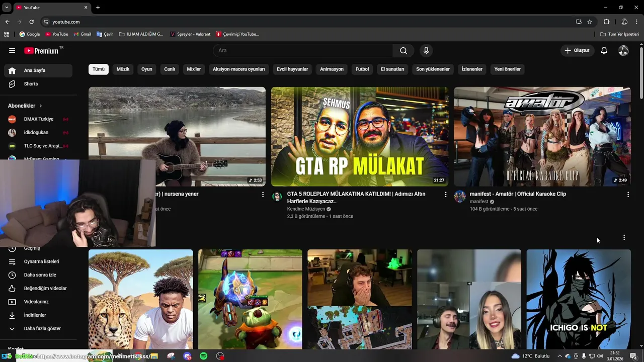Open options menu for nursena yener video
Screen dimensions: 644x362
point(263,194)
